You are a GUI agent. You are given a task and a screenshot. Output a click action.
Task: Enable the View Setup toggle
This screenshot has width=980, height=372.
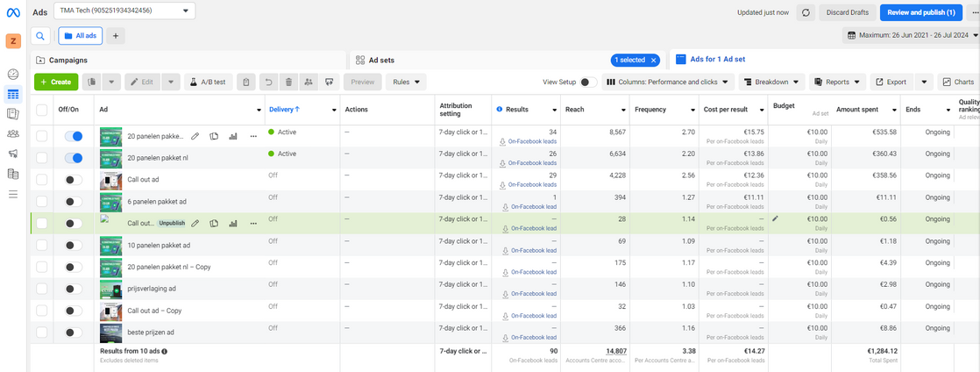[x=589, y=82]
